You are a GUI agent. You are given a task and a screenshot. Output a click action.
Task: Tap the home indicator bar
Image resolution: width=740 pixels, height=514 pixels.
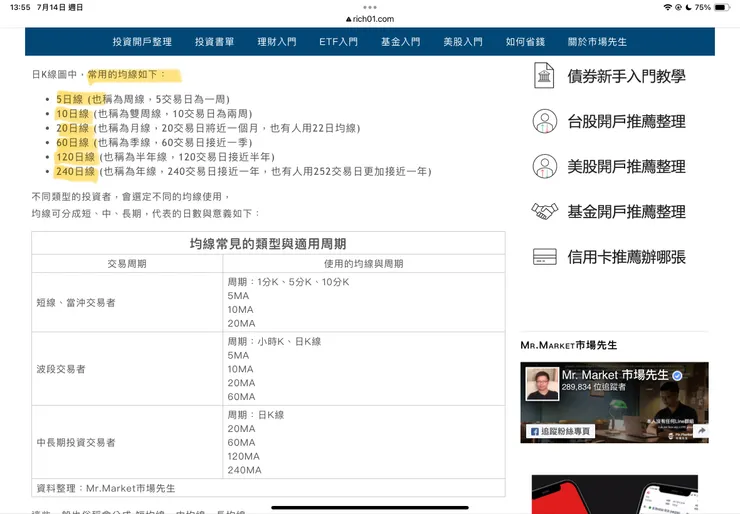(370, 508)
